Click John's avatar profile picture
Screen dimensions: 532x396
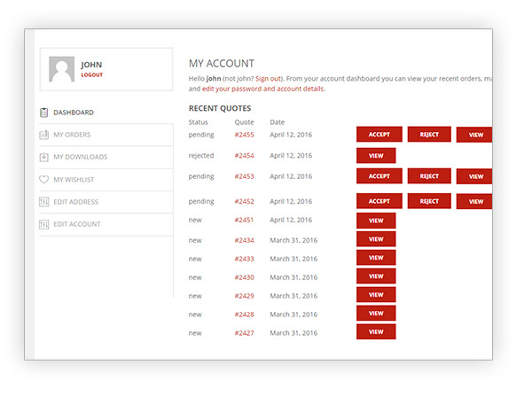[61, 69]
